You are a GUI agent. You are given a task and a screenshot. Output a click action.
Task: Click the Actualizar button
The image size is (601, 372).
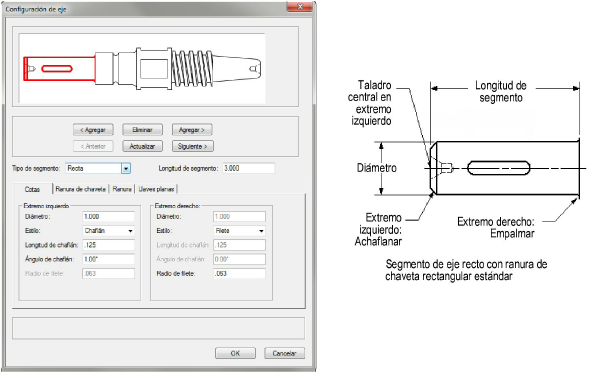143,146
